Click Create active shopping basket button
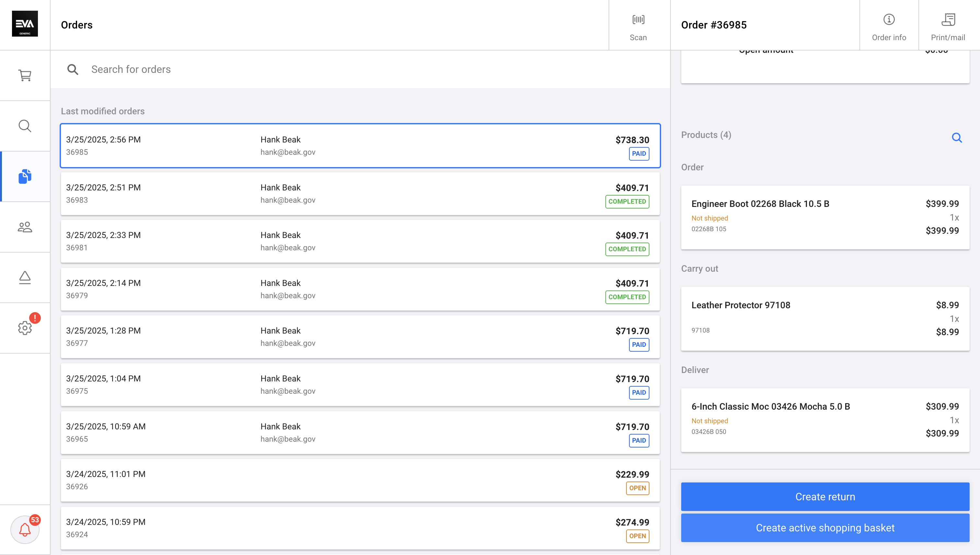 click(x=825, y=528)
